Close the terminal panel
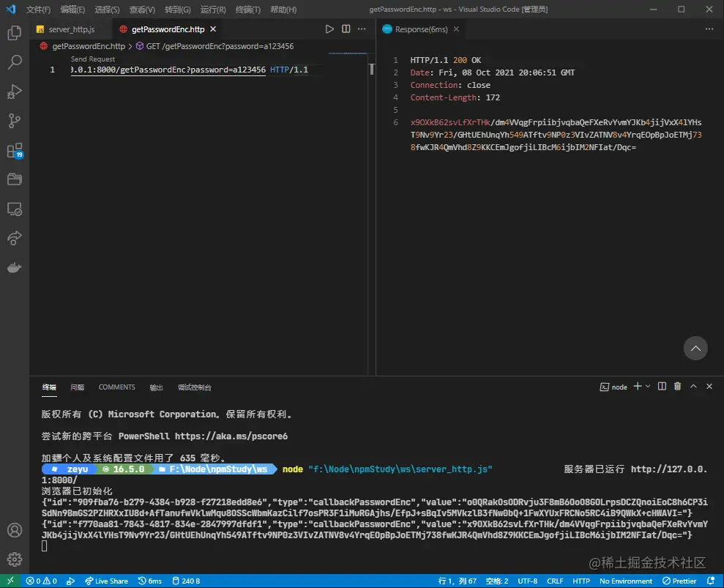724x588 pixels. (x=709, y=387)
